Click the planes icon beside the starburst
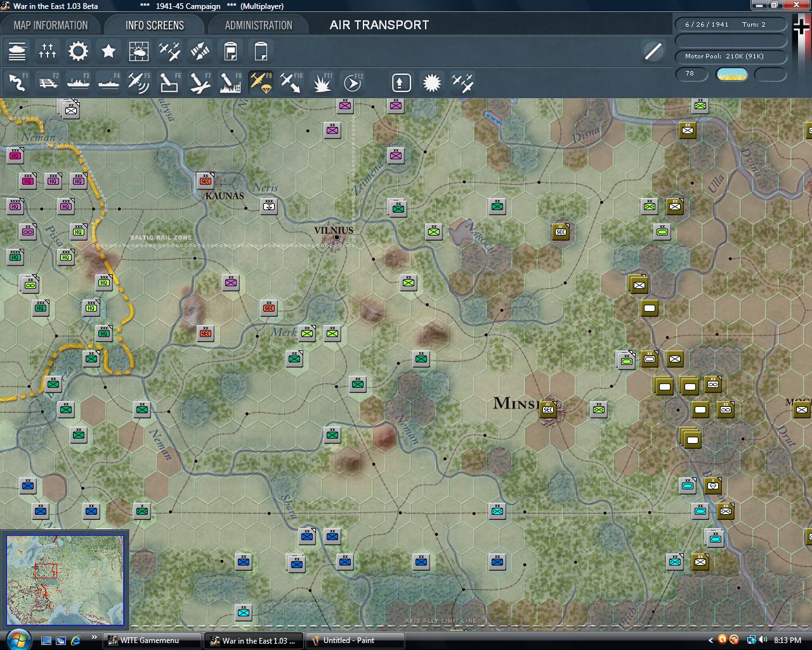Screen dimensions: 812x650 click(x=462, y=83)
